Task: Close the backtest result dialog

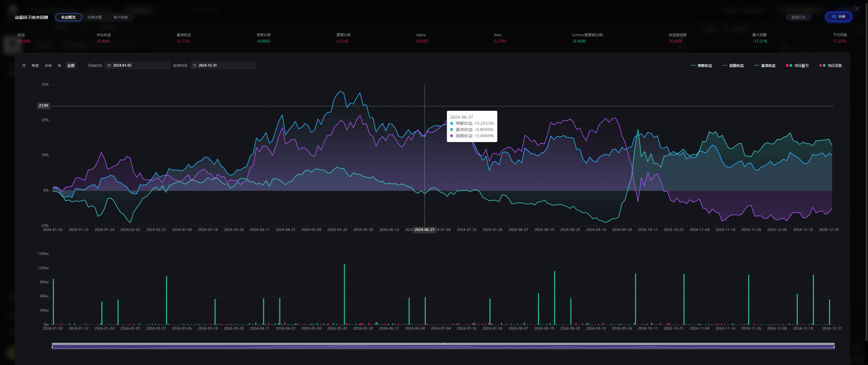Action: tap(857, 8)
